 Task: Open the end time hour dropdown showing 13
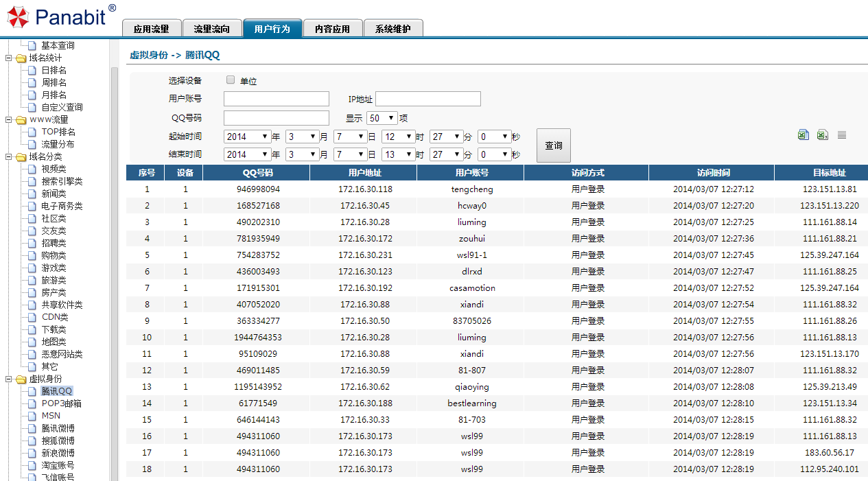pyautogui.click(x=399, y=155)
